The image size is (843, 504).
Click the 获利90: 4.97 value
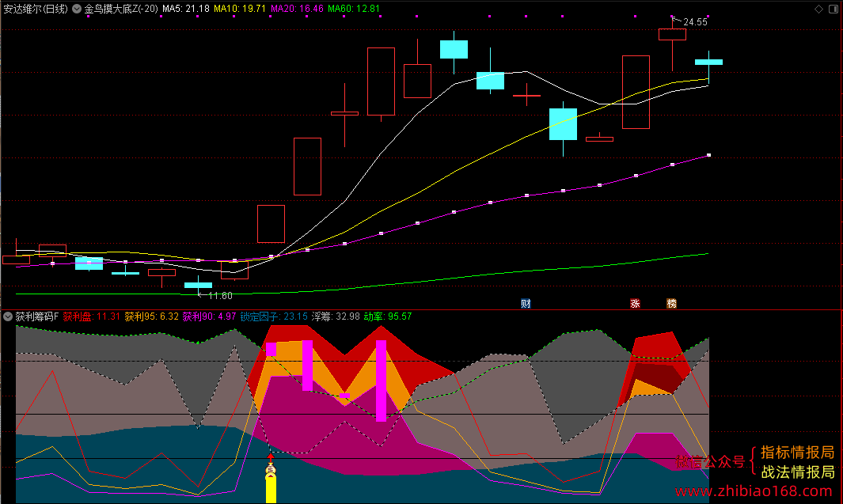[209, 316]
